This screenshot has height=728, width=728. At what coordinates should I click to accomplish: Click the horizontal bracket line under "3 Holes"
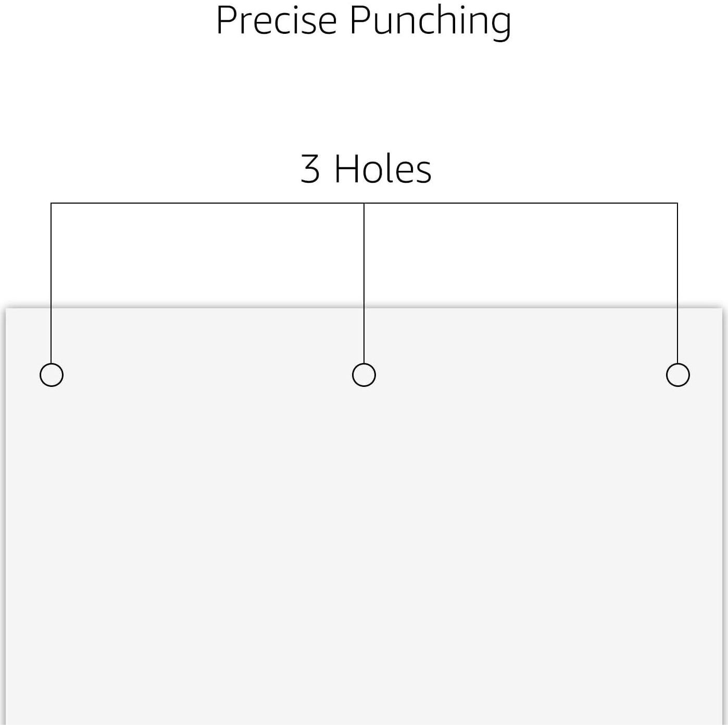click(208, 203)
